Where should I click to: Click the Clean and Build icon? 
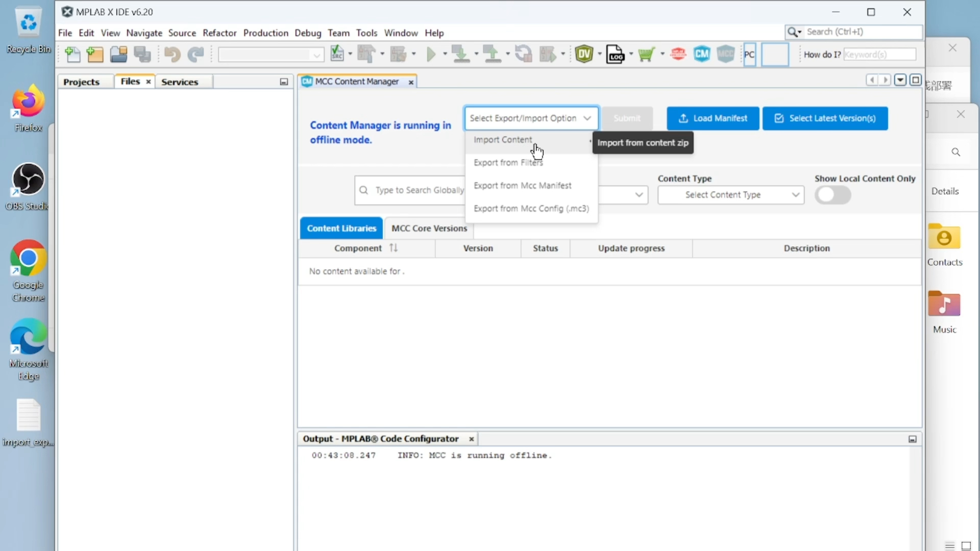[398, 54]
